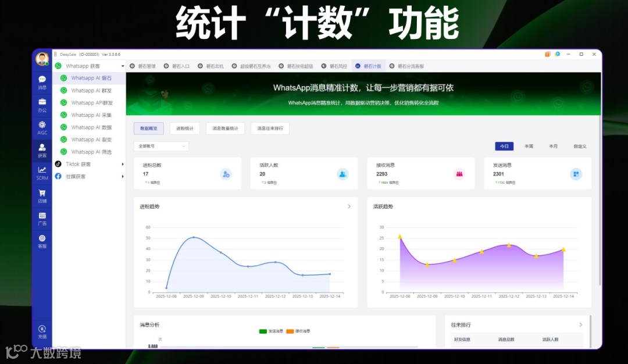Switch to the 超级磐石互养池 tab
The image size is (628, 364).
[252, 66]
